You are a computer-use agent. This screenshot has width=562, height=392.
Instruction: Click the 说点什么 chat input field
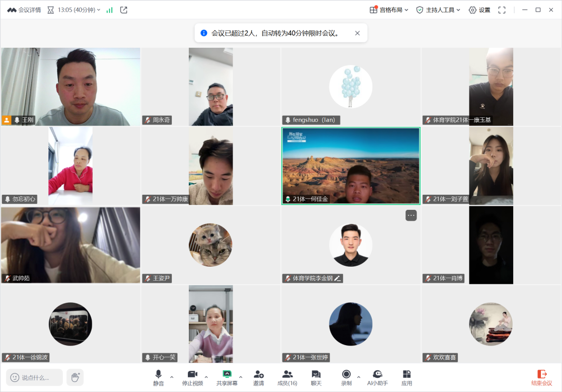tap(35, 377)
